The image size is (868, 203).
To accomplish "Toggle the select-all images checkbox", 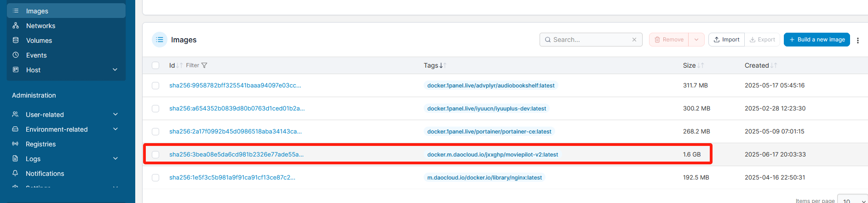I will pyautogui.click(x=155, y=65).
